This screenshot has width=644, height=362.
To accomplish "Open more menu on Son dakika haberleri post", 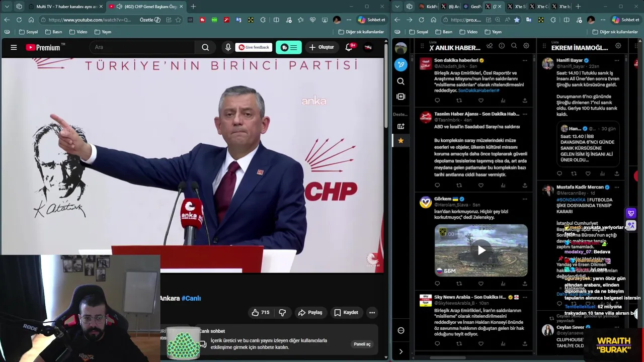I will (x=525, y=60).
